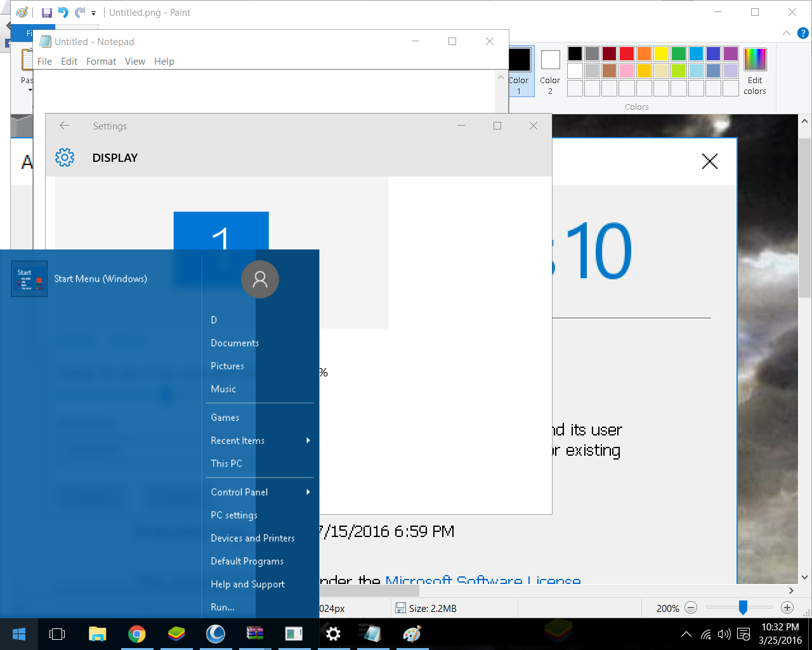This screenshot has width=812, height=650.
Task: Select monitor 1 in Display settings
Action: (x=221, y=231)
